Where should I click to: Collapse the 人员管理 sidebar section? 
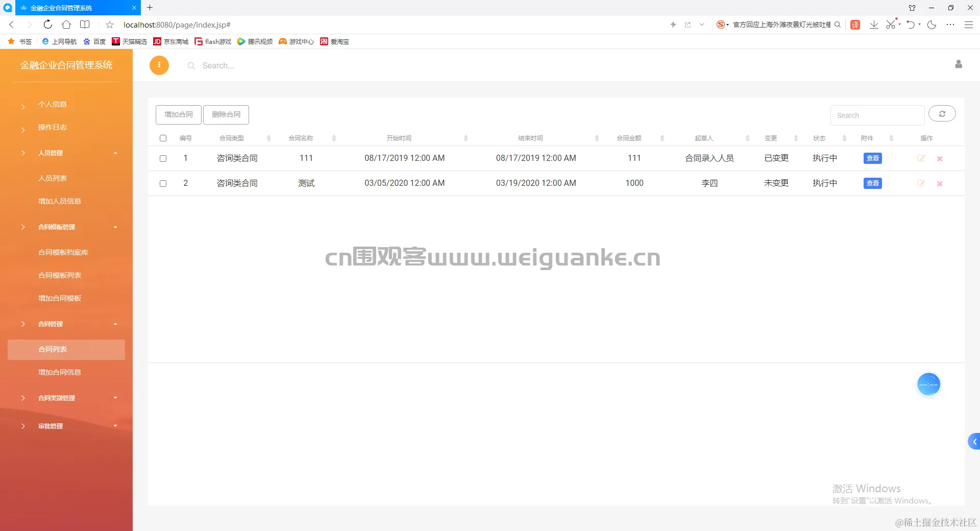click(66, 153)
